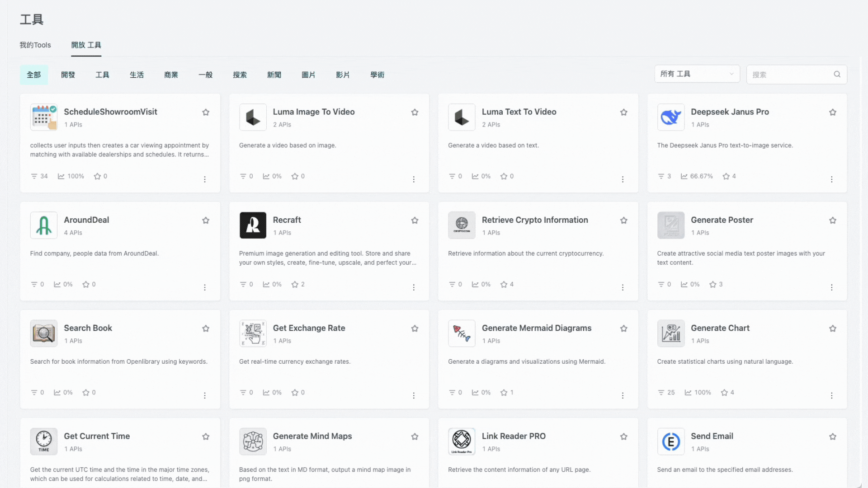
Task: Click the Generate Mind Maps icon
Action: coord(253,441)
